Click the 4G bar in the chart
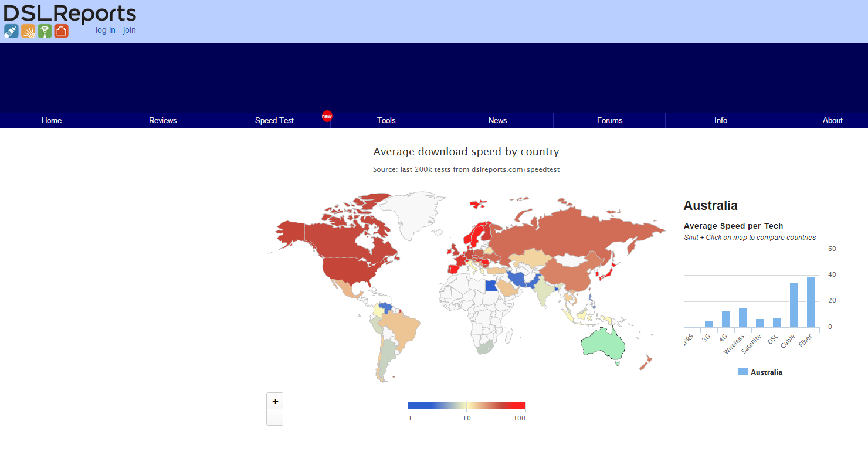The image size is (868, 458). [x=725, y=319]
